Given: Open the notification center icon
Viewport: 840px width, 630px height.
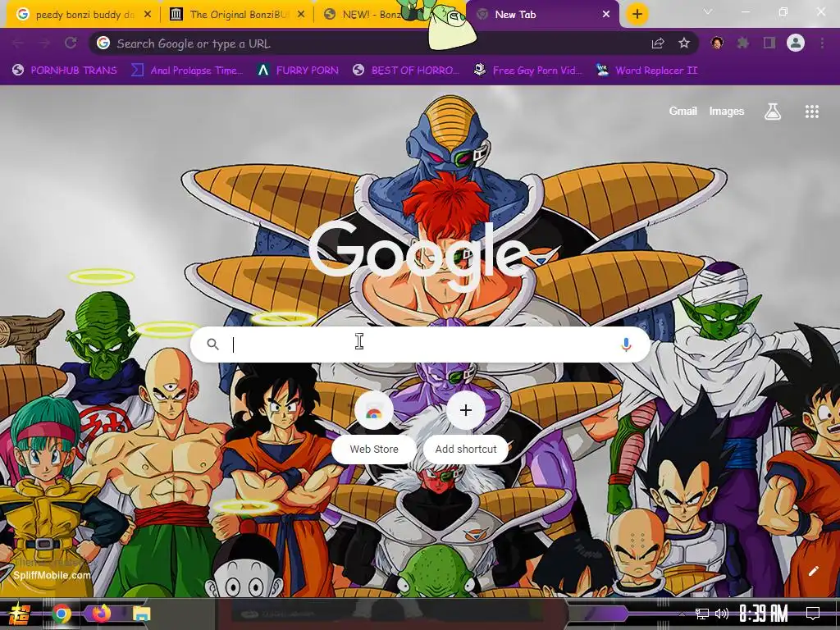Looking at the screenshot, I should [x=813, y=614].
